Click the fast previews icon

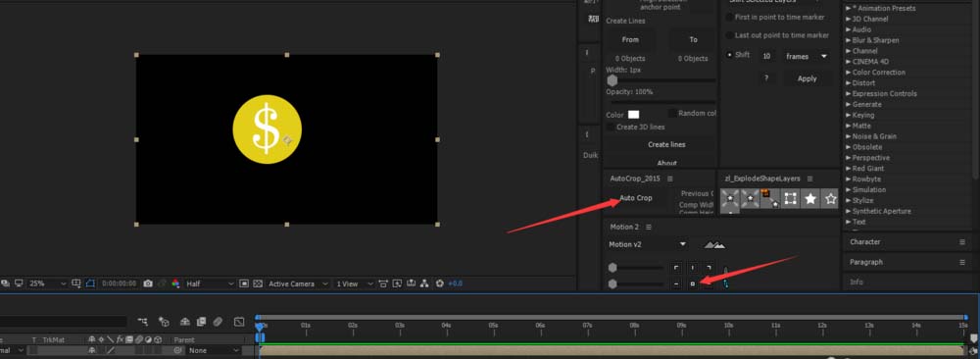396,283
